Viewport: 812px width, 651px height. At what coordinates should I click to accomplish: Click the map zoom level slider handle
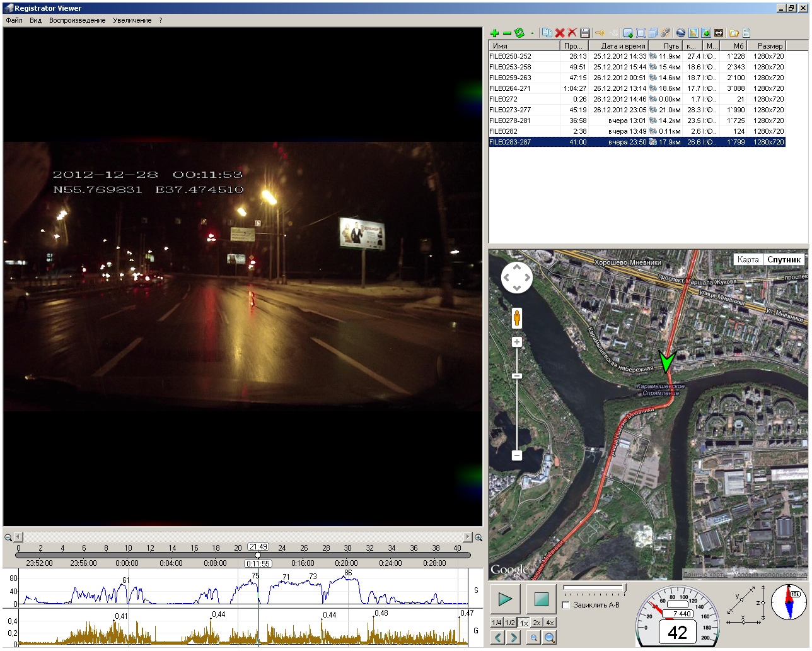517,376
